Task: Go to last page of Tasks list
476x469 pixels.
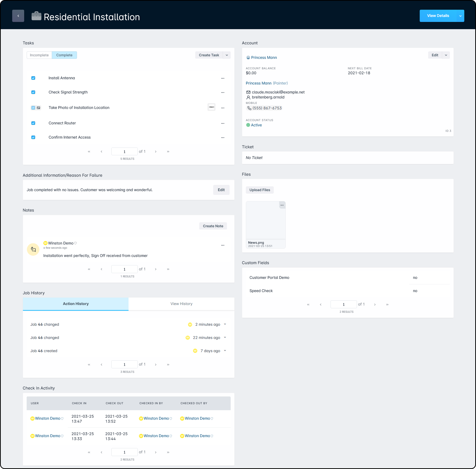Action: click(x=168, y=152)
